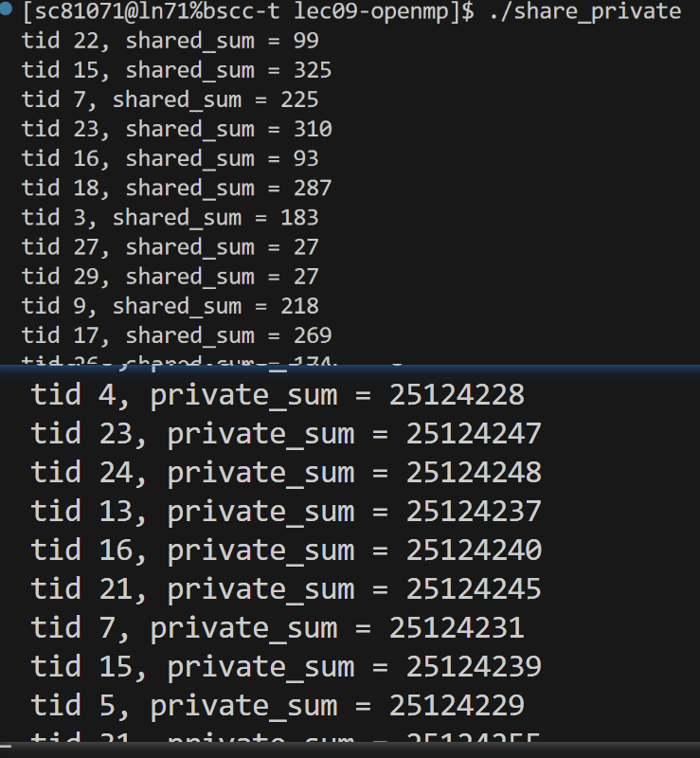The height and width of the screenshot is (758, 700).
Task: Click value 25124231 on tid 7 line
Action: [457, 628]
